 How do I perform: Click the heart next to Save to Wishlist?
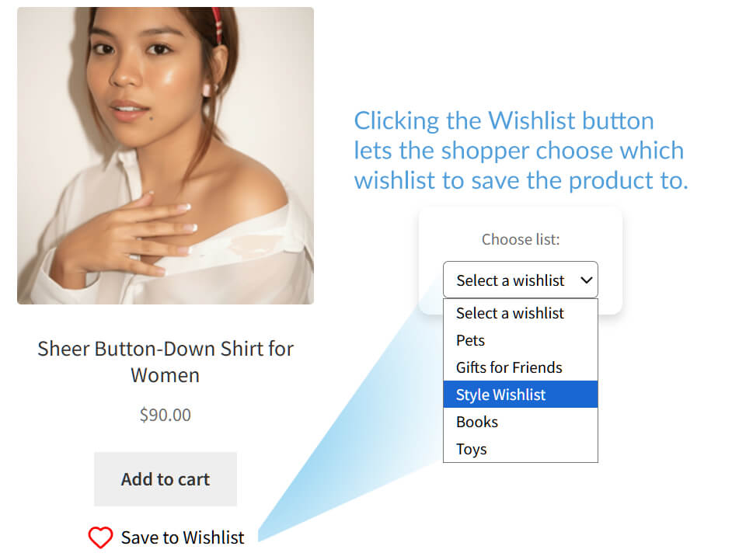pos(100,536)
